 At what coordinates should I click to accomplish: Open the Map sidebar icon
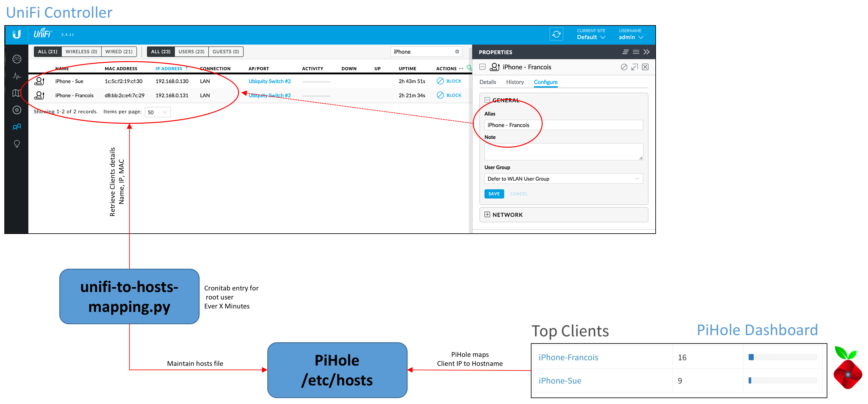coord(17,93)
